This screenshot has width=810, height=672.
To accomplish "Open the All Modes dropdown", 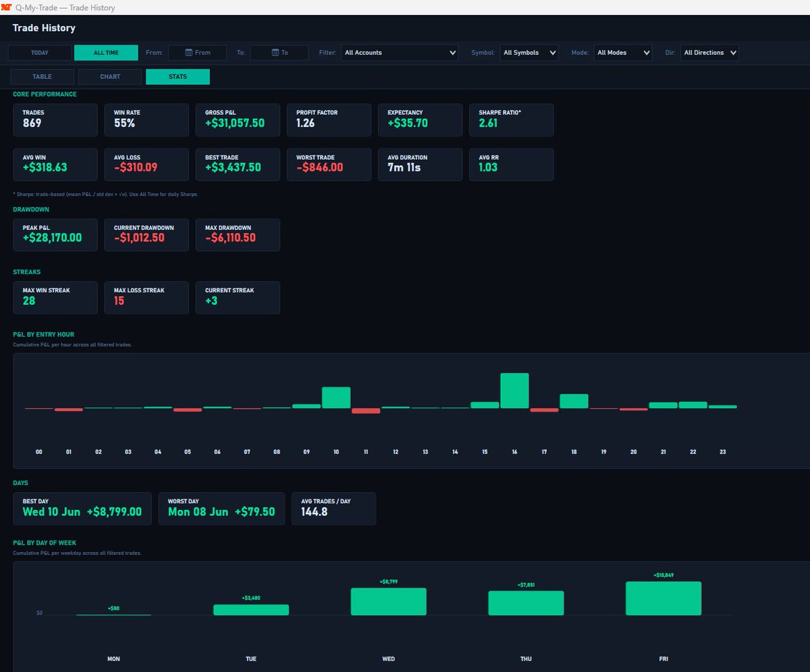I will click(x=623, y=53).
